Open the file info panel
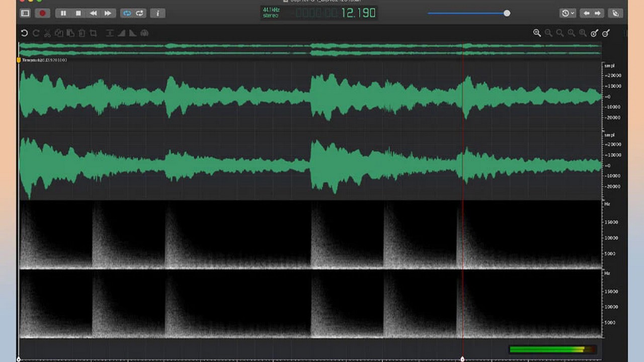This screenshot has height=362, width=644. (x=157, y=14)
